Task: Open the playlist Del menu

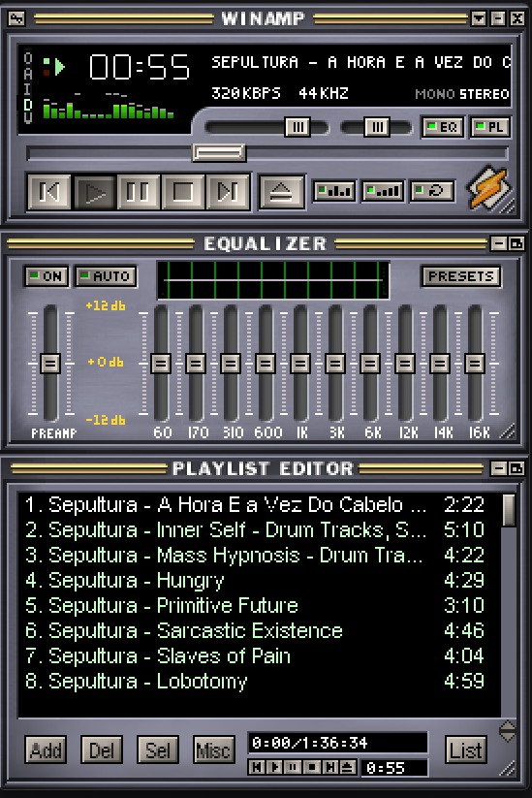Action: 102,750
